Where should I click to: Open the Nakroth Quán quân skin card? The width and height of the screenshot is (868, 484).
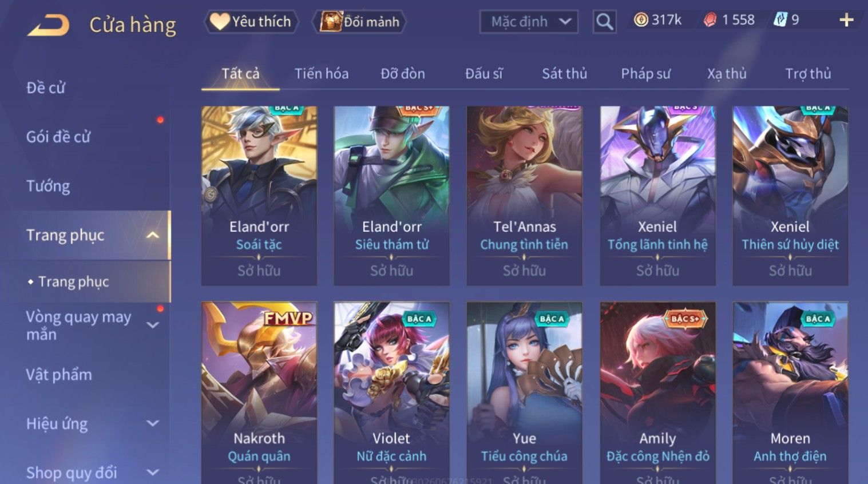pyautogui.click(x=259, y=393)
